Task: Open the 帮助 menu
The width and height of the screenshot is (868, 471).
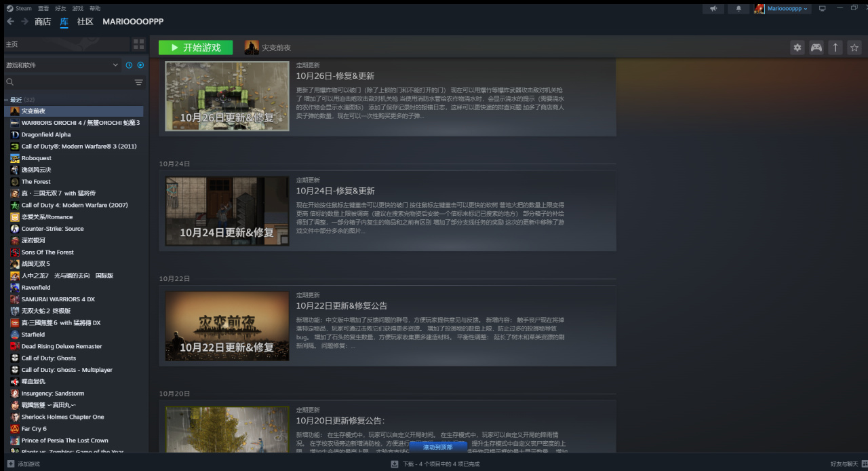Action: tap(95, 8)
